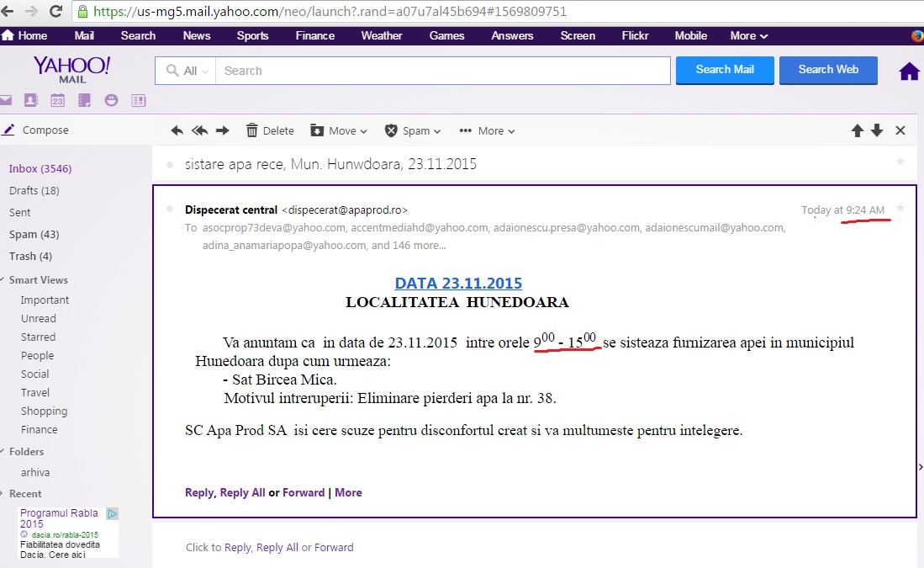Open the Contacts icon in Yahoo Mail
The image size is (924, 568).
pyautogui.click(x=31, y=100)
